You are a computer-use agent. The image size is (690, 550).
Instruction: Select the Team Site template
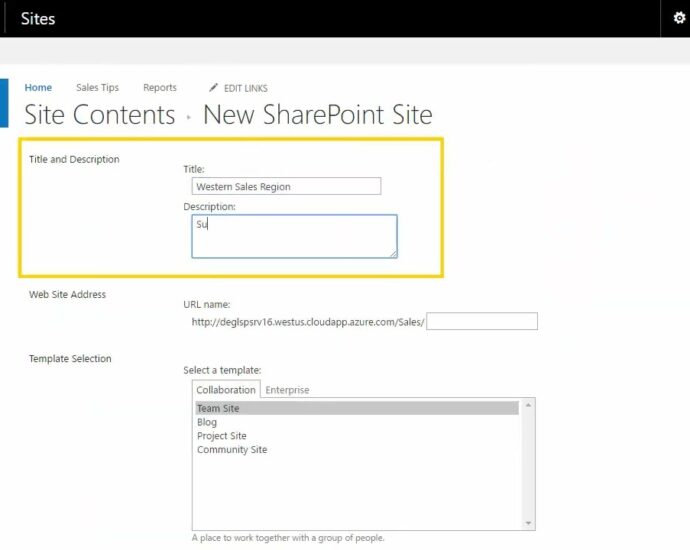(218, 408)
